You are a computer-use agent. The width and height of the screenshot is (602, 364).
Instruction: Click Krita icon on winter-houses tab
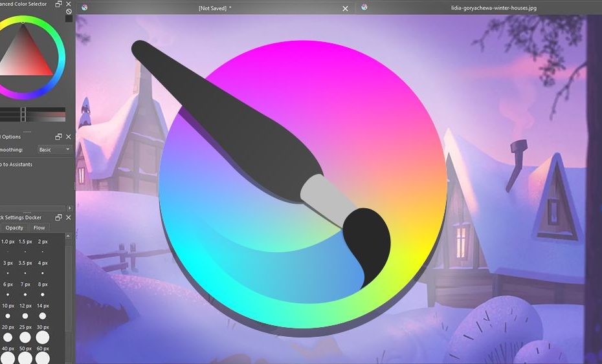(x=364, y=7)
